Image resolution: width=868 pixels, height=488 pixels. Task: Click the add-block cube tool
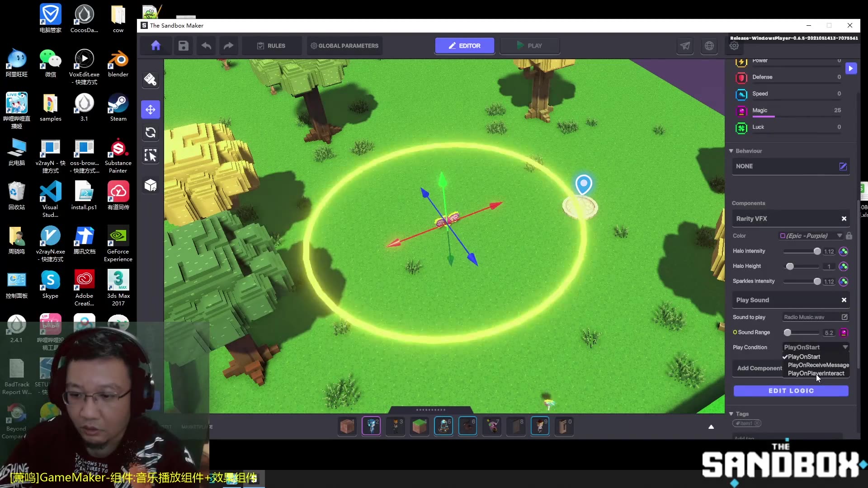pos(150,185)
